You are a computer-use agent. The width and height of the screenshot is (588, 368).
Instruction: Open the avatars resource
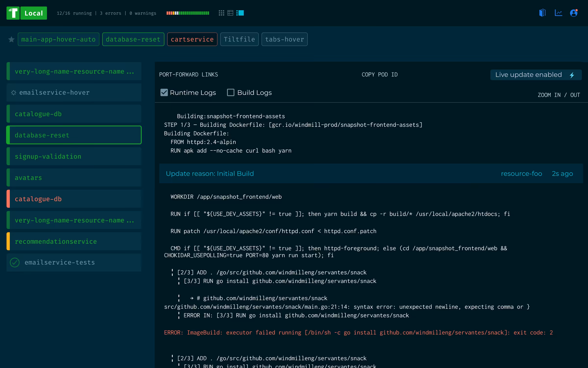(x=74, y=178)
